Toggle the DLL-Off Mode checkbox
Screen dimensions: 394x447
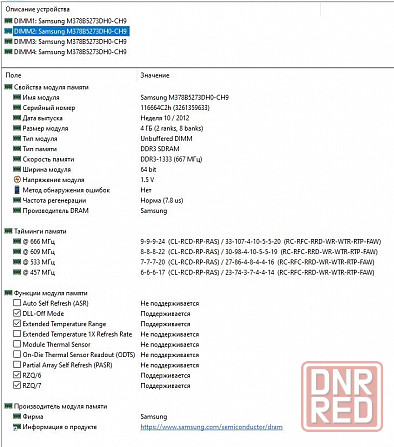point(17,314)
